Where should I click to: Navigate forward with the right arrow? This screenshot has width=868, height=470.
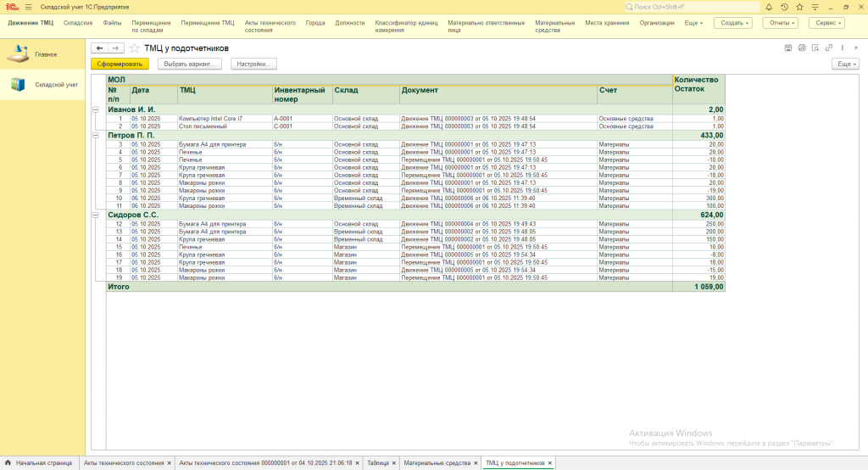115,48
